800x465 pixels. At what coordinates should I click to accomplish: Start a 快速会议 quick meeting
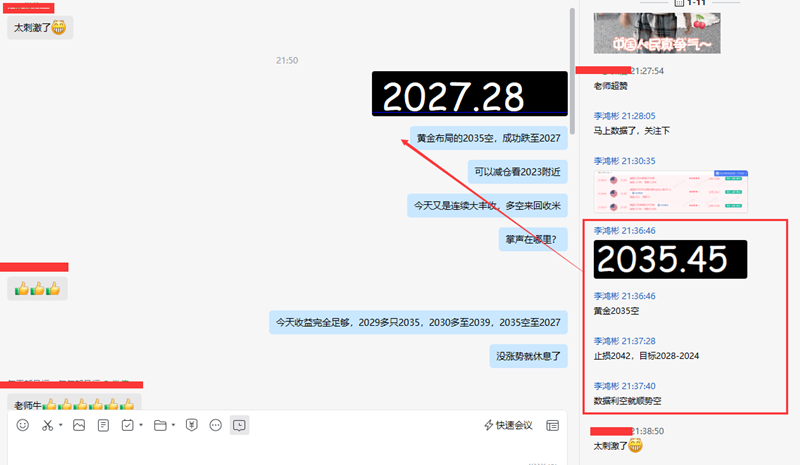pyautogui.click(x=508, y=425)
